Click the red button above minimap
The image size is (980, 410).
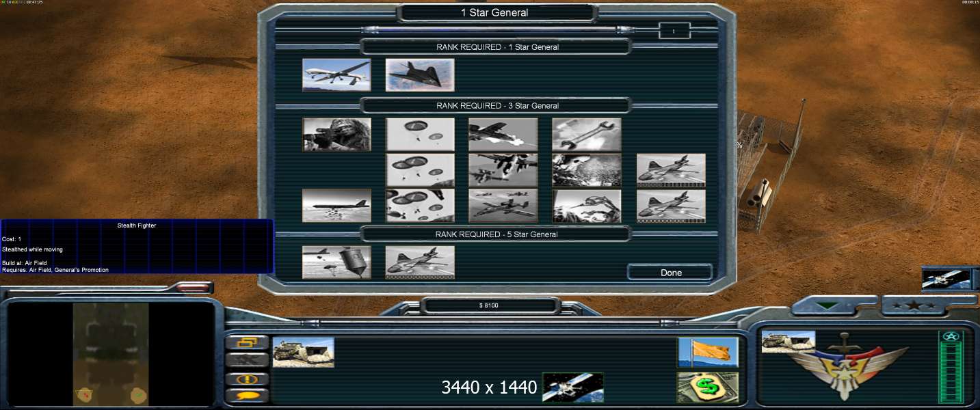click(x=194, y=288)
